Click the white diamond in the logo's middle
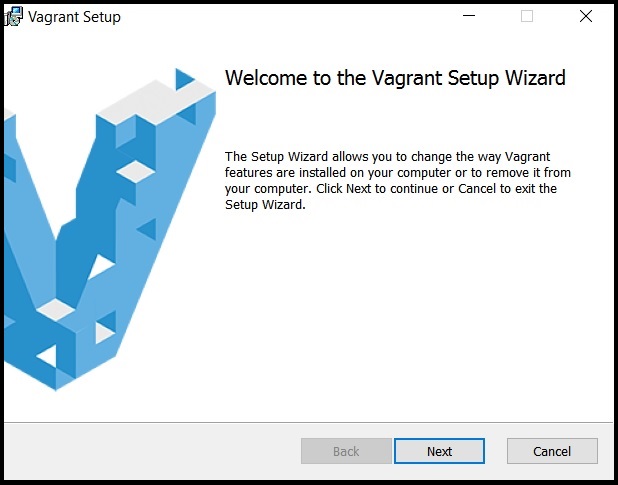 [x=136, y=172]
